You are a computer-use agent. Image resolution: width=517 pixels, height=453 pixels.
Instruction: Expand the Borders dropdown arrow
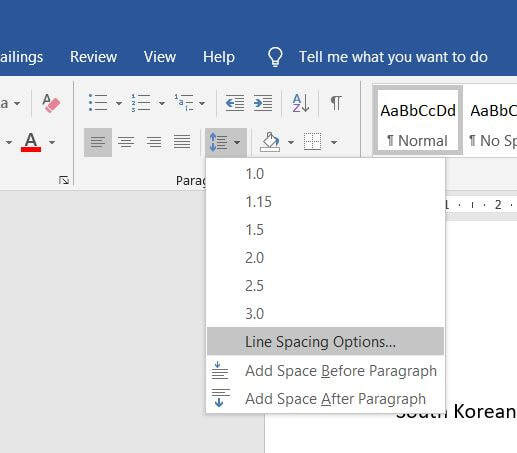click(334, 142)
